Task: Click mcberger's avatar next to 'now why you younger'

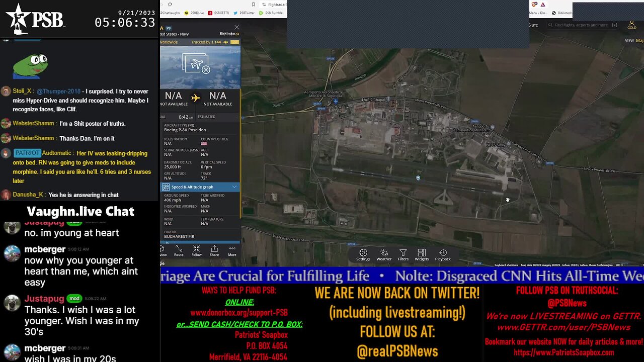Action: 12,254
